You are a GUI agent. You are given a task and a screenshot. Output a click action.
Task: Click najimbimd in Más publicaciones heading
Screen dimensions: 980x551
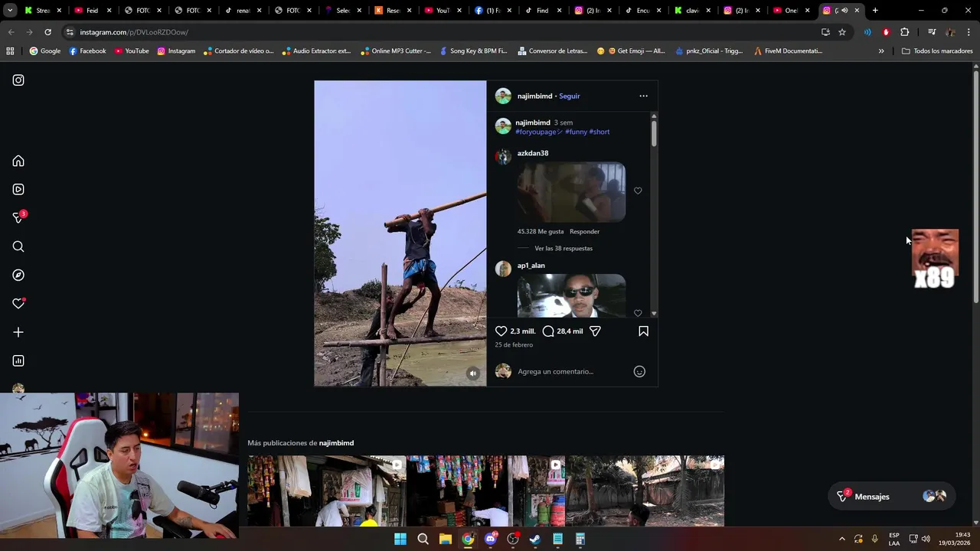[336, 443]
